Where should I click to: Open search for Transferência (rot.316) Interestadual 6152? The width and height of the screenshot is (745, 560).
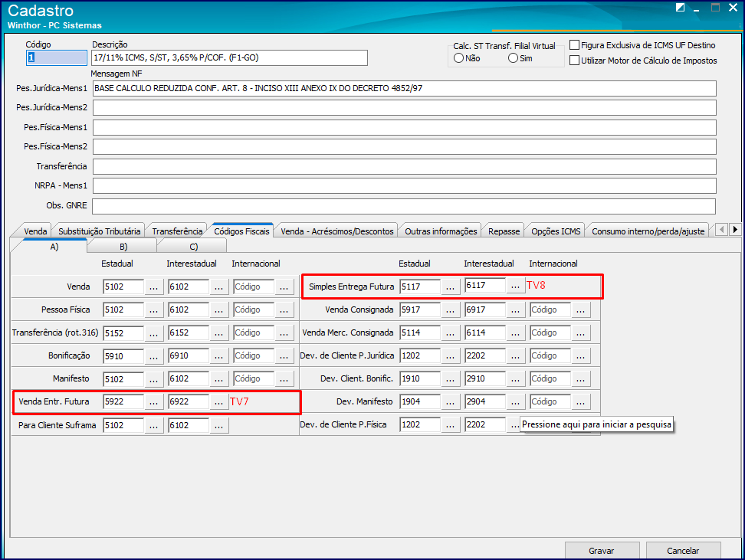click(x=218, y=333)
